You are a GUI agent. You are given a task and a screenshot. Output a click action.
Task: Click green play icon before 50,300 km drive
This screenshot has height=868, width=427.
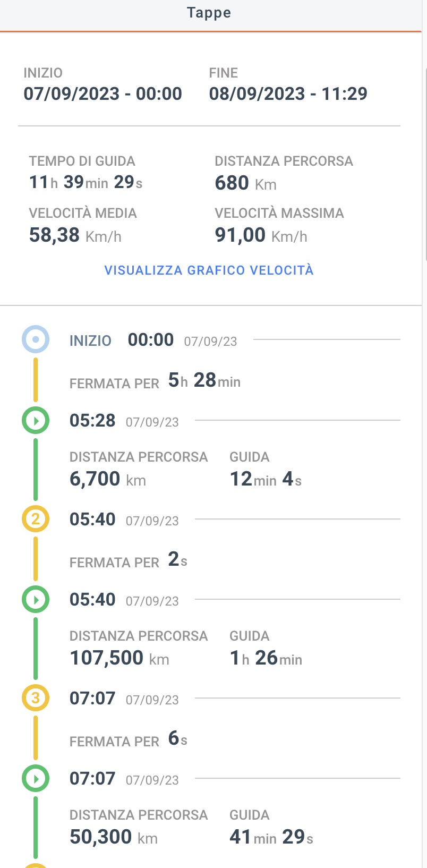tap(36, 779)
